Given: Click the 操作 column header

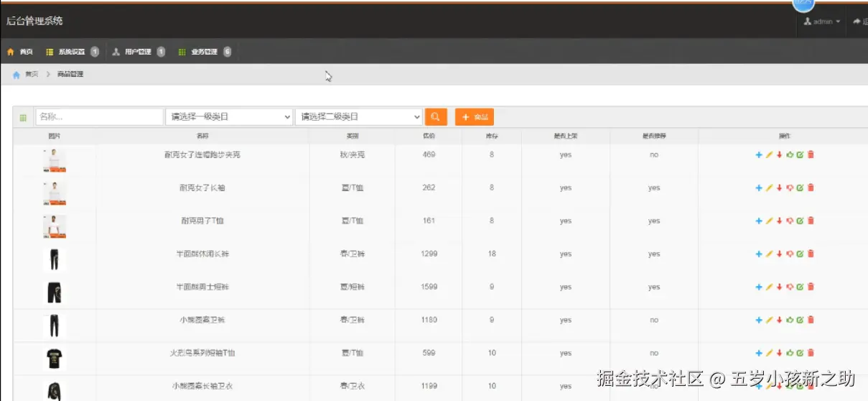Looking at the screenshot, I should point(785,136).
